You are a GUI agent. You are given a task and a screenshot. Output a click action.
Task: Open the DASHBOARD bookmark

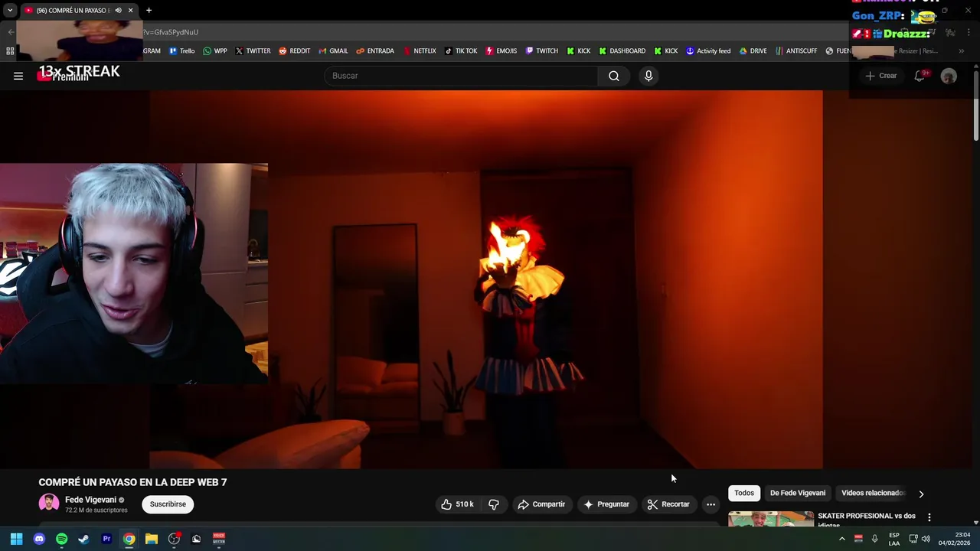(x=622, y=51)
